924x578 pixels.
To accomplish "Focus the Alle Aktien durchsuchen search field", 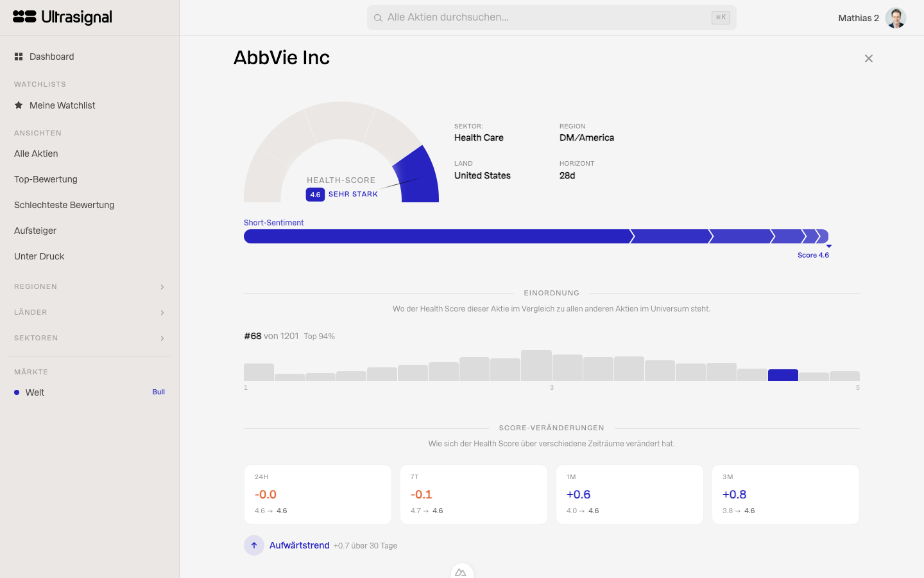I will [x=552, y=18].
